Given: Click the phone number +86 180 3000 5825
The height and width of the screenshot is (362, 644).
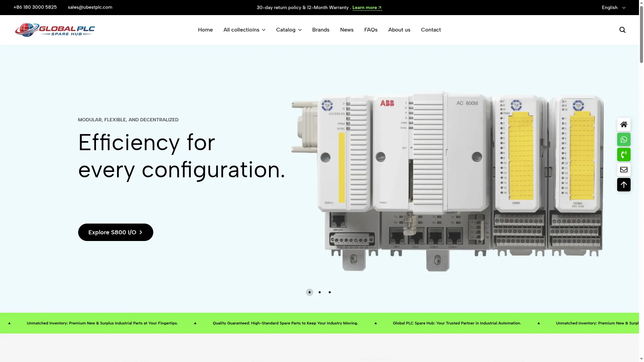Looking at the screenshot, I should [x=35, y=7].
